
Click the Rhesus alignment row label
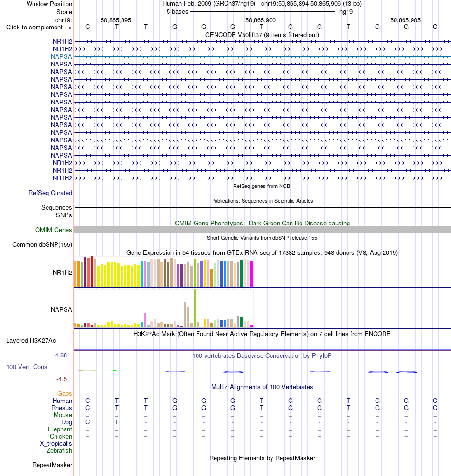click(62, 408)
